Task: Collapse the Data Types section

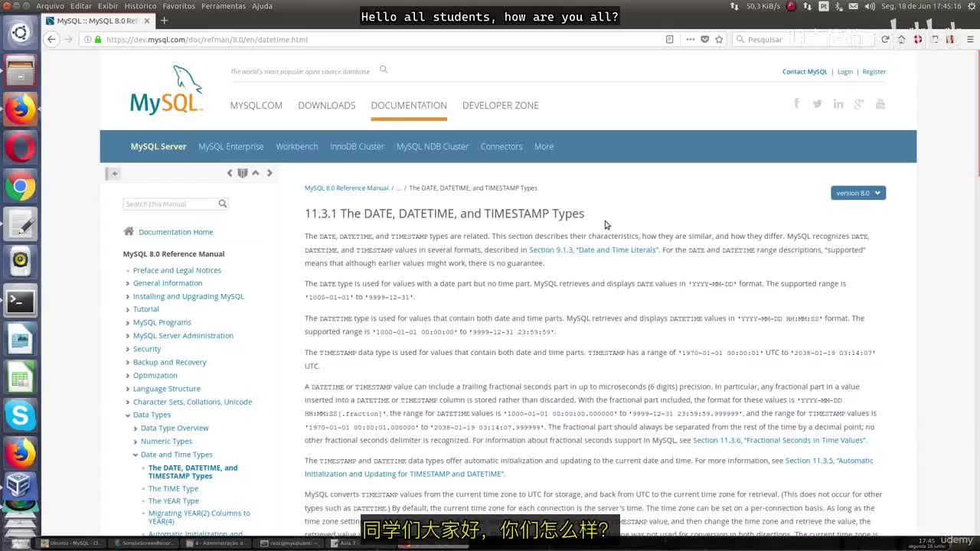Action: click(x=128, y=415)
